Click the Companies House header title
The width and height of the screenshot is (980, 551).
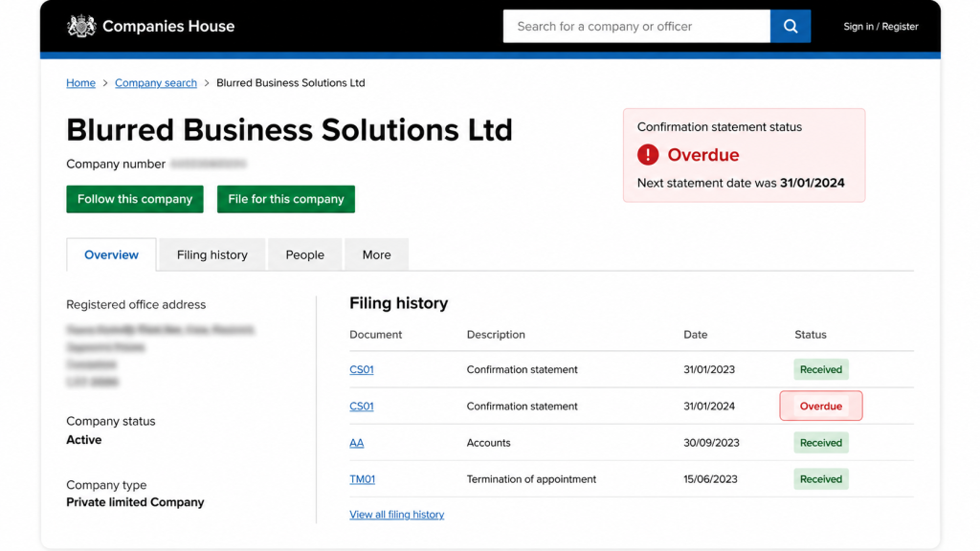[168, 26]
